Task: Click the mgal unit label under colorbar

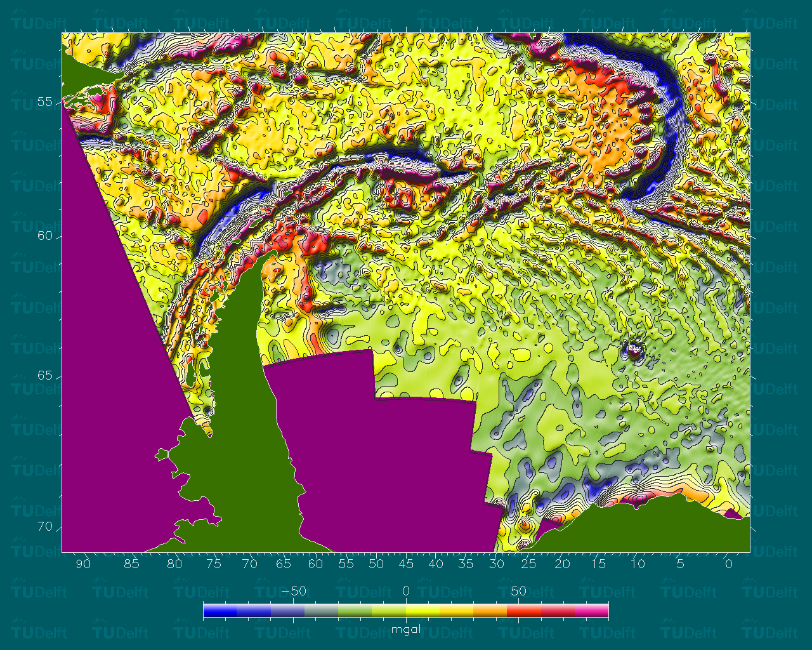Action: coord(406,630)
